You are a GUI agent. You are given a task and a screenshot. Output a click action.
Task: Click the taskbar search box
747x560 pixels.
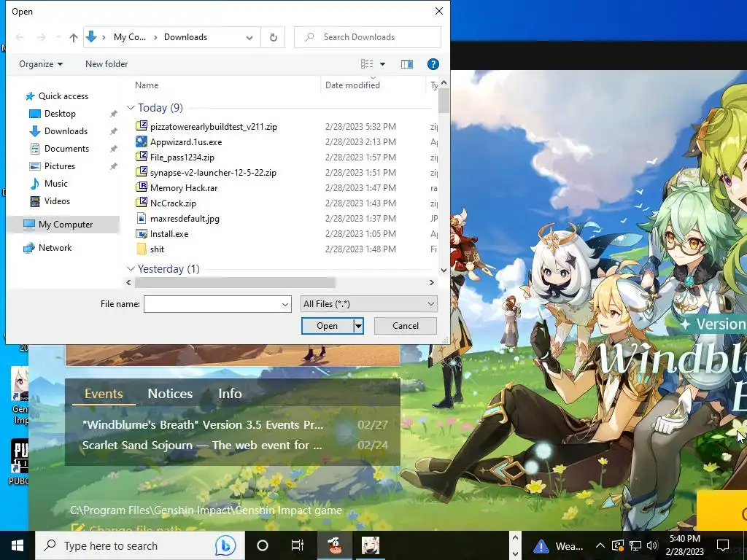click(139, 545)
